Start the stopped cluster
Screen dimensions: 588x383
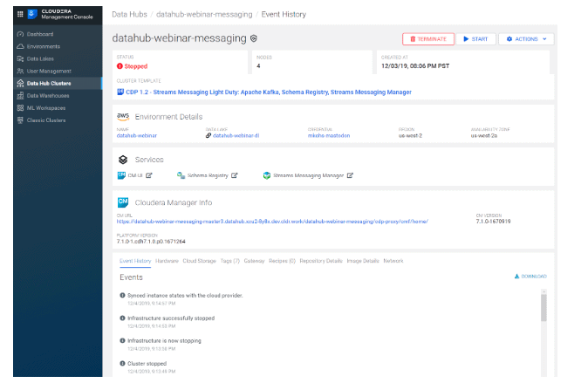pyautogui.click(x=475, y=39)
